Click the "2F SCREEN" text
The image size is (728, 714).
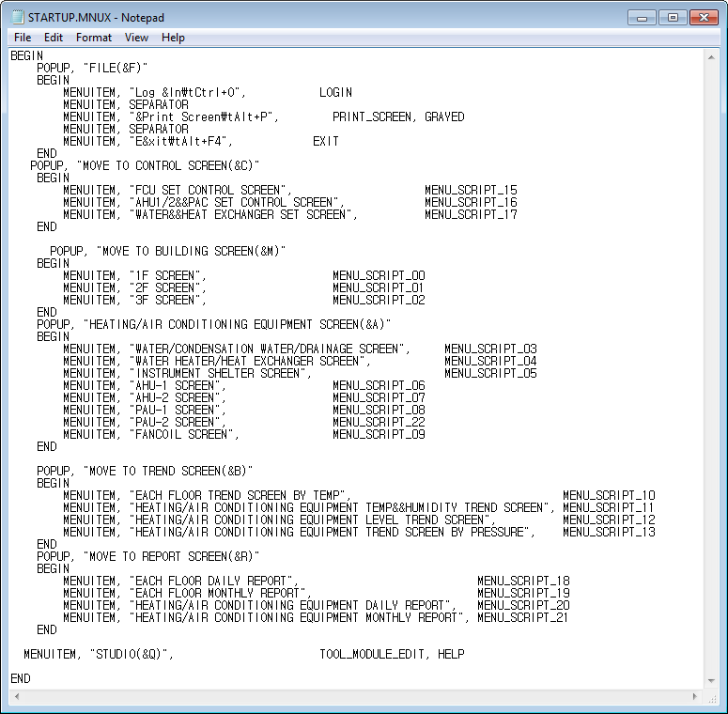164,287
